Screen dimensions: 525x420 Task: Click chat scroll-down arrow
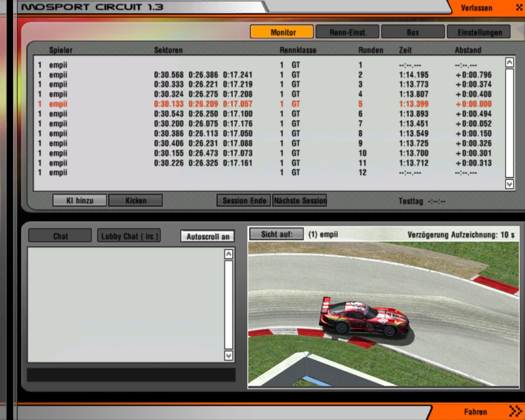[228, 355]
